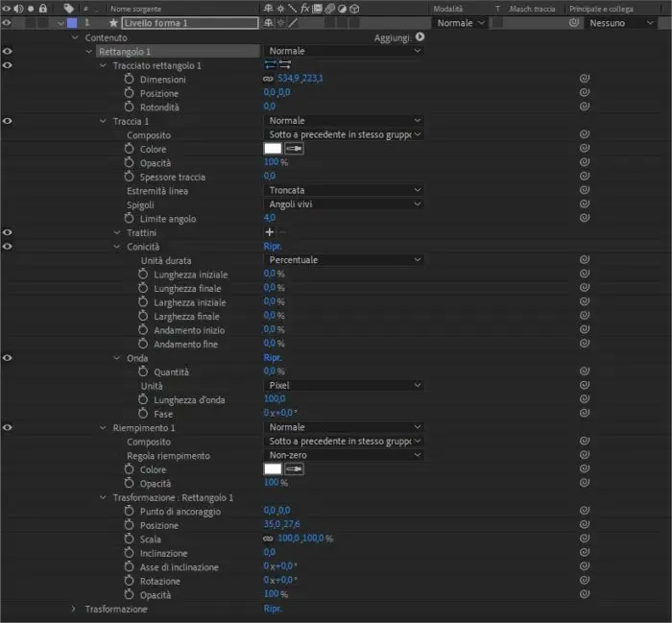Click Ripr. reset link for Conicità
Screen dimensions: 672x623
pos(273,246)
